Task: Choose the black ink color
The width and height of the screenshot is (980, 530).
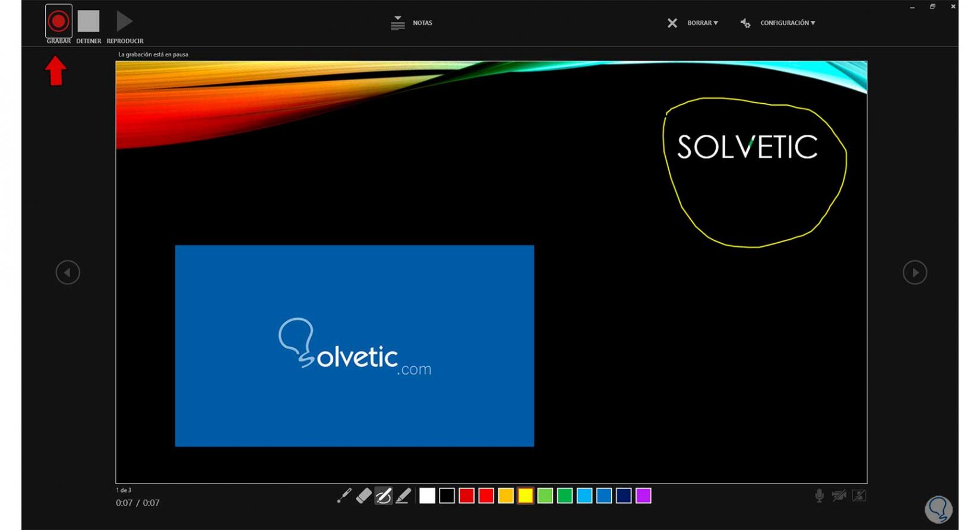Action: (x=447, y=496)
